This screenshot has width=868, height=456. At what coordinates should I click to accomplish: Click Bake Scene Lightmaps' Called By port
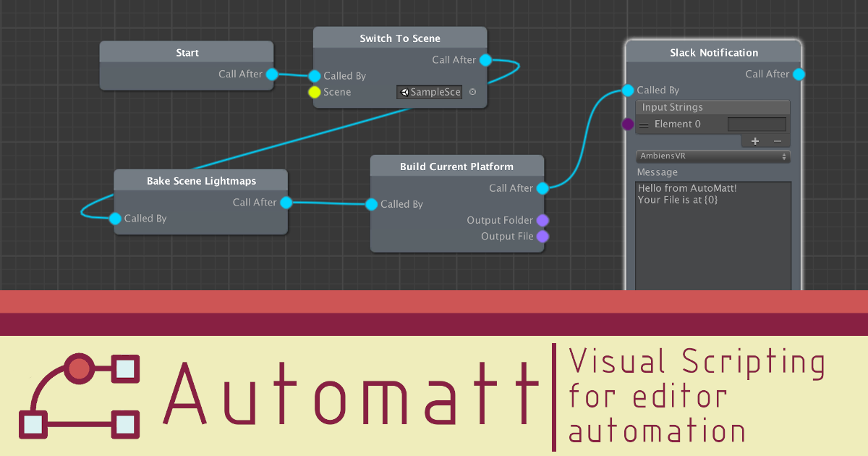click(115, 219)
